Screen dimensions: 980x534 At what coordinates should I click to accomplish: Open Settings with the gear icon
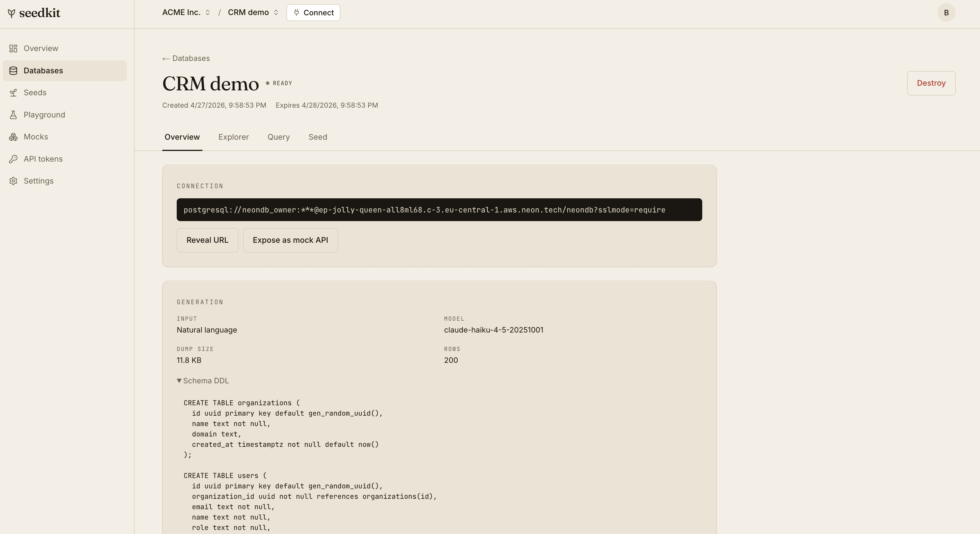(13, 181)
